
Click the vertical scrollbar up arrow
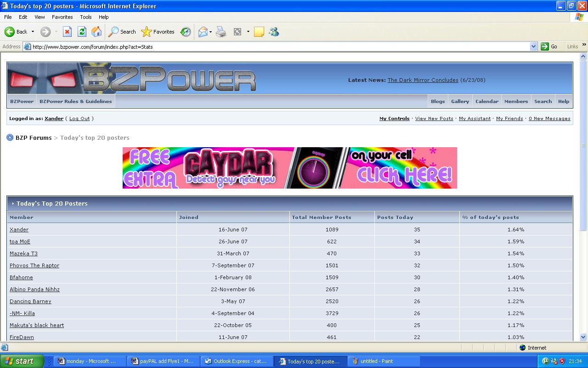tap(584, 56)
